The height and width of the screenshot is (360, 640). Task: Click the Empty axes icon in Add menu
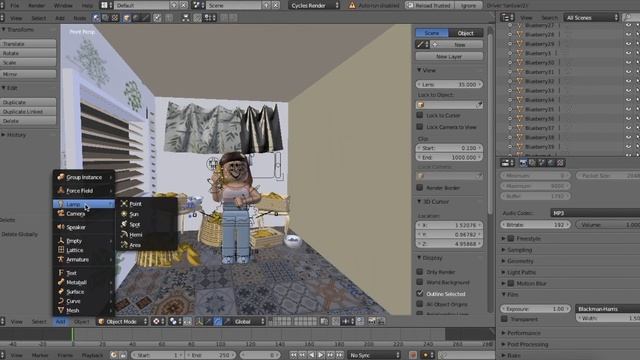click(x=61, y=241)
